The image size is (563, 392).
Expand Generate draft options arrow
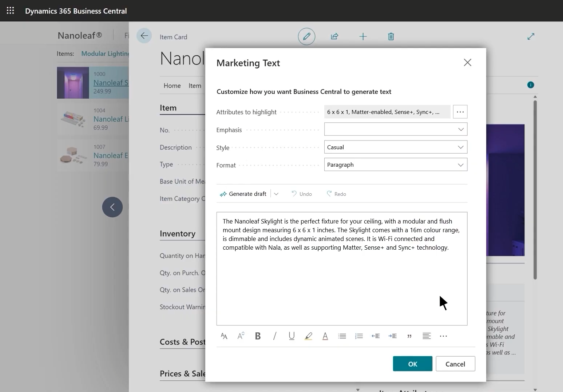click(276, 194)
